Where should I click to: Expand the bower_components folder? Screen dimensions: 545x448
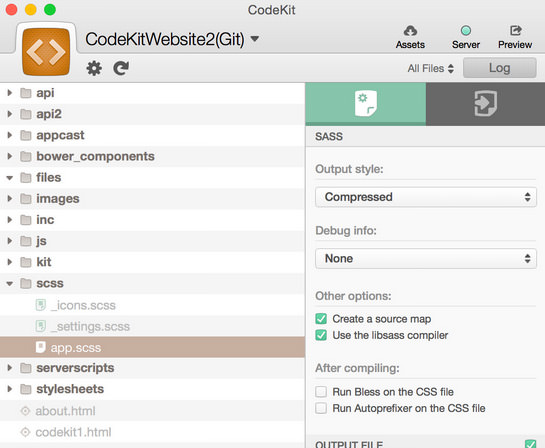coord(10,156)
